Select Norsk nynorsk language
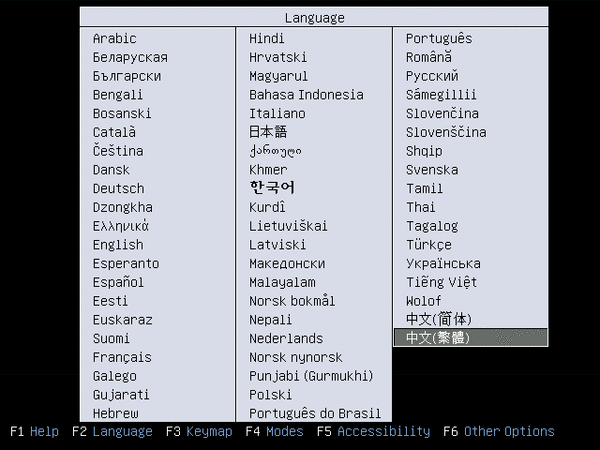 (x=295, y=357)
